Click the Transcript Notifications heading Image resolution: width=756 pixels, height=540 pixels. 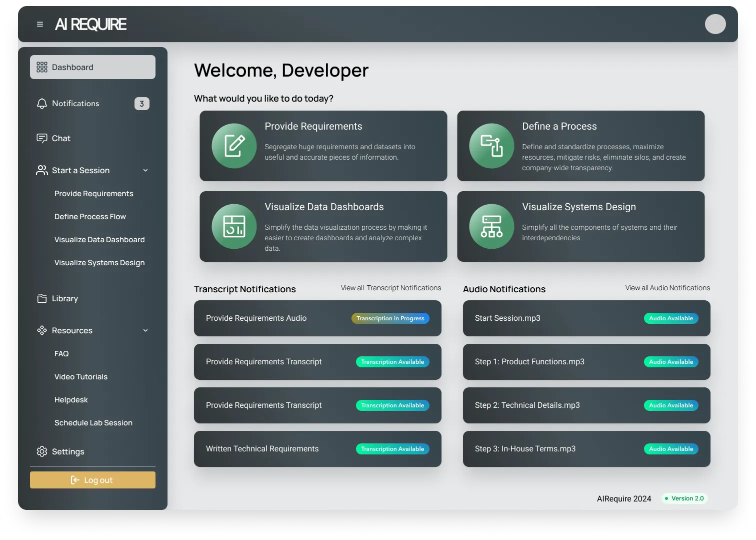(245, 289)
